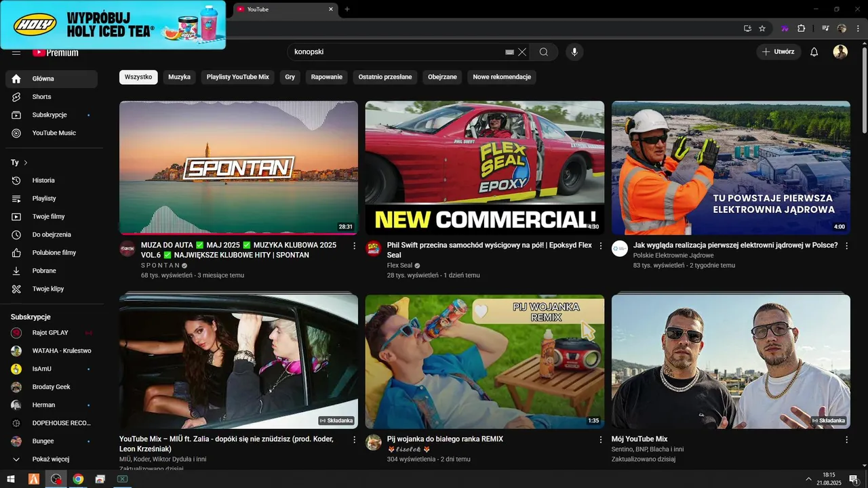Open Do obejrzenia in the sidebar
This screenshot has height=488, width=868.
[52, 235]
